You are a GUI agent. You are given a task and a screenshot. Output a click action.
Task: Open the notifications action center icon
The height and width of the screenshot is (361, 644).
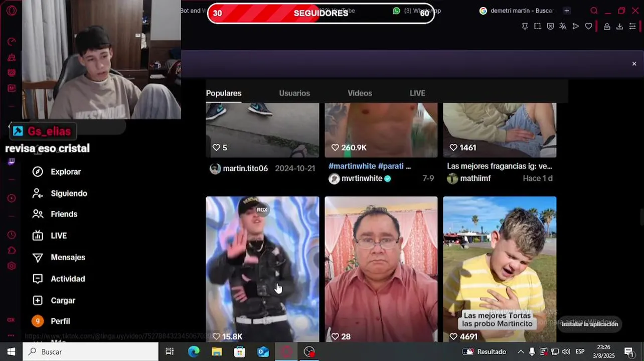coord(629,351)
